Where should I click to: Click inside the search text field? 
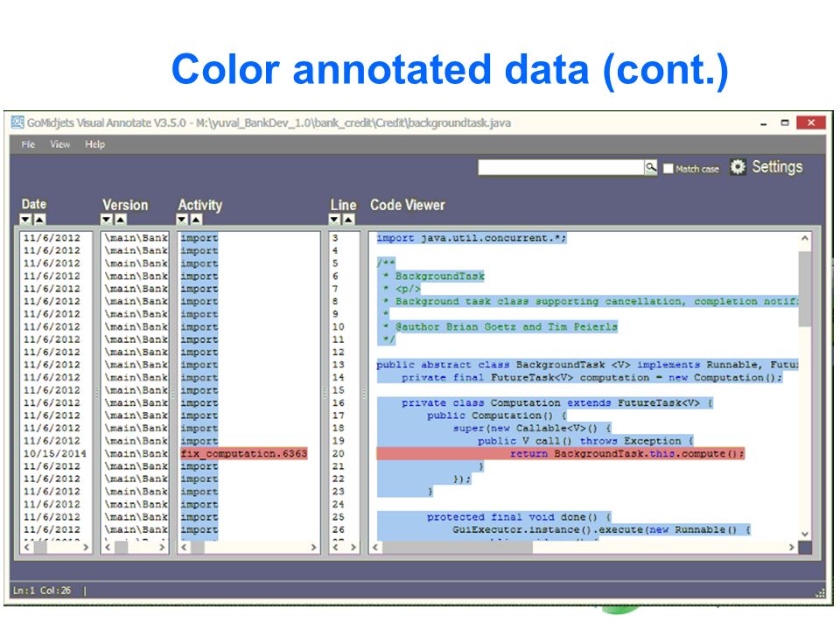561,168
